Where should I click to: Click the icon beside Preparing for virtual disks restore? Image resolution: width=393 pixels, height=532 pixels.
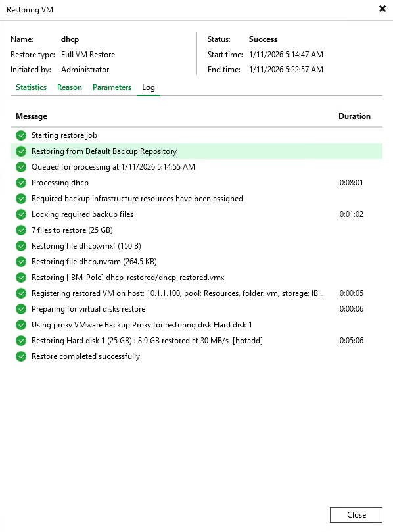click(21, 309)
